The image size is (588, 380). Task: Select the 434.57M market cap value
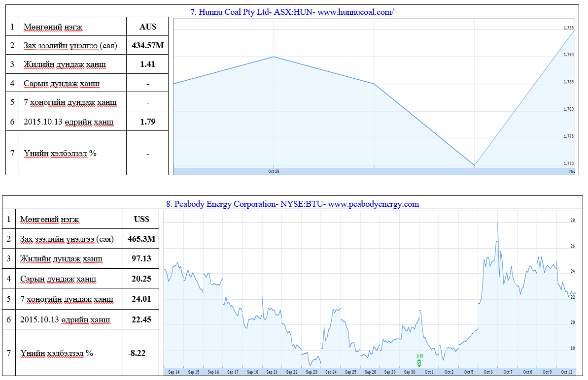click(148, 46)
